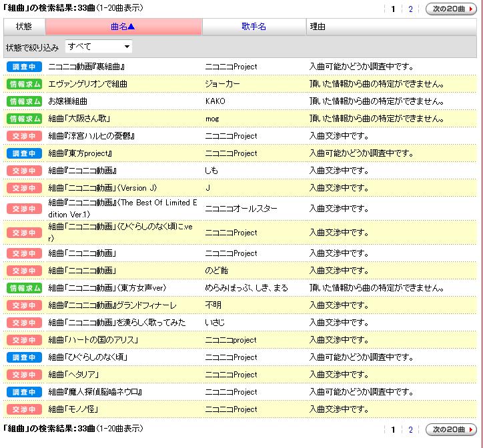Click song title 組曲『東方project』

[80, 153]
